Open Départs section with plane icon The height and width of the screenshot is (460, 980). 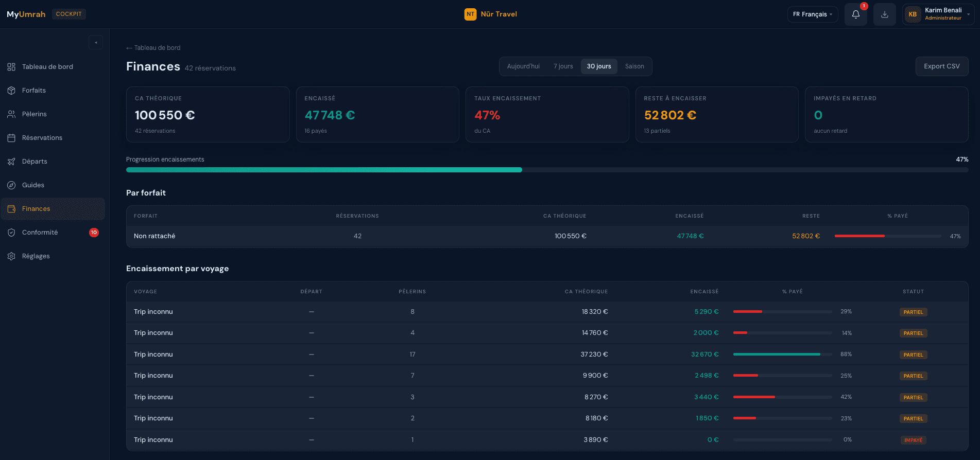pyautogui.click(x=34, y=162)
